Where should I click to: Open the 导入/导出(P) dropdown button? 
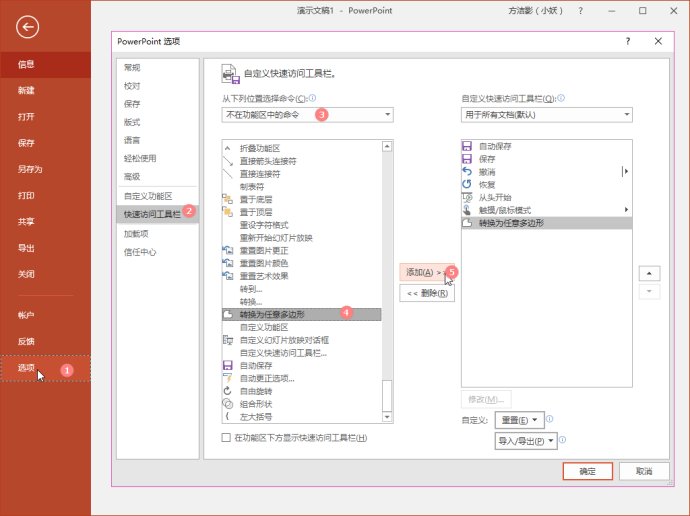coord(526,441)
